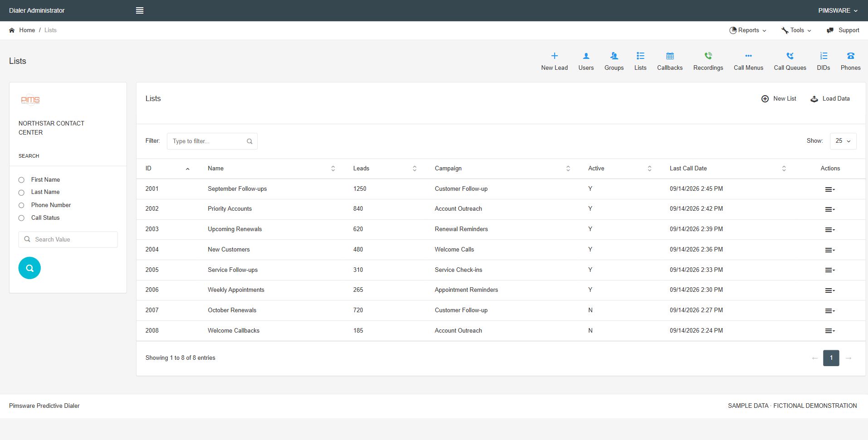Click the PIMS logo in sidebar
The image size is (868, 440).
[x=30, y=100]
